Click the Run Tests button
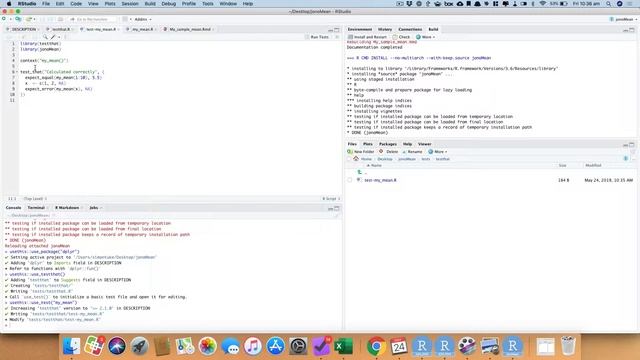The height and width of the screenshot is (360, 640). (317, 37)
